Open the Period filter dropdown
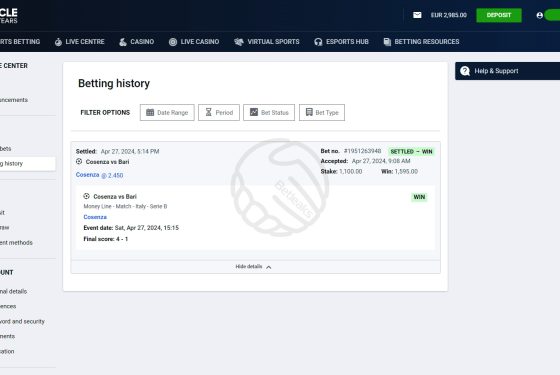The height and width of the screenshot is (375, 560). pyautogui.click(x=219, y=112)
